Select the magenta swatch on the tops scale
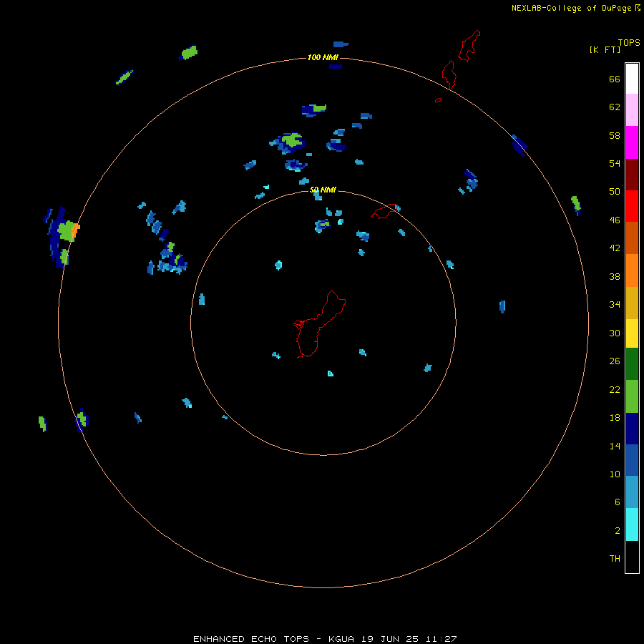Image resolution: width=644 pixels, height=644 pixels. point(632,142)
